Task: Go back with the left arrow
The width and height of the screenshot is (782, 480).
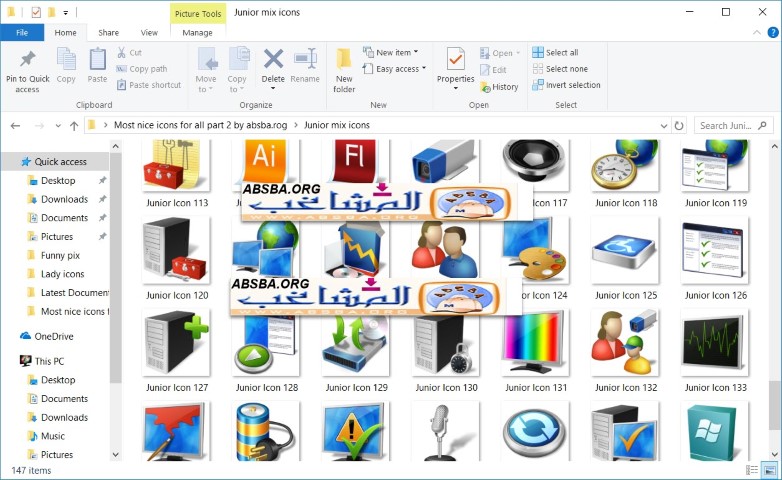Action: [15, 126]
